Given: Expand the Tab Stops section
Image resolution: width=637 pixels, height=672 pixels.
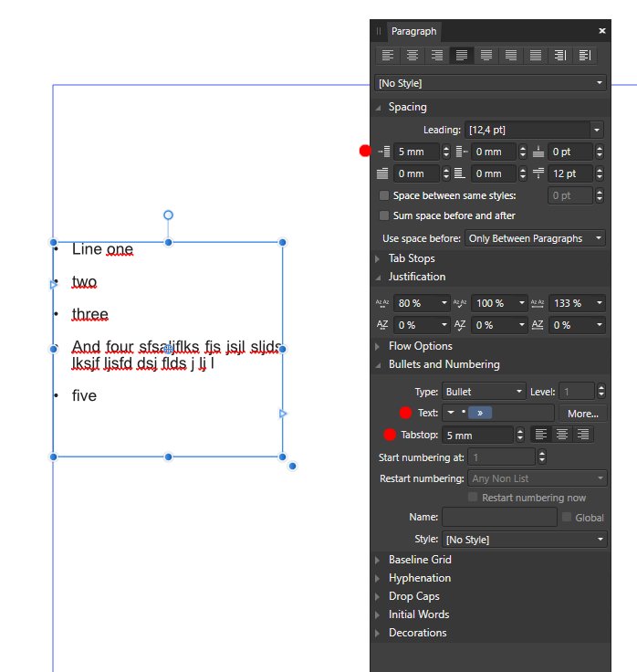Looking at the screenshot, I should click(x=378, y=259).
